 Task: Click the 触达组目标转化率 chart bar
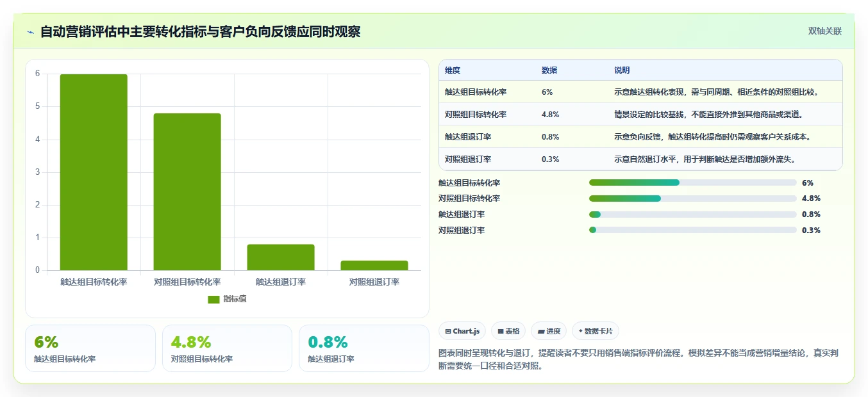point(94,172)
